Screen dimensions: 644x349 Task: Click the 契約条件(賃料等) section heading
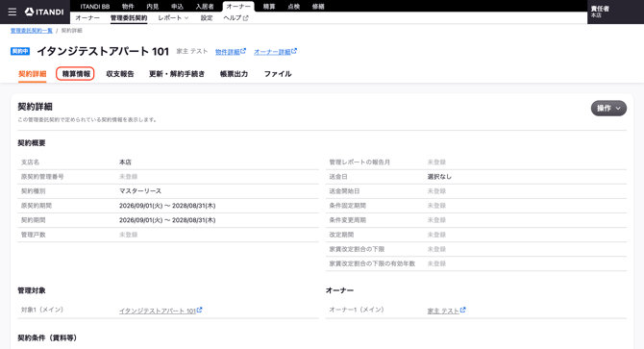click(x=48, y=337)
